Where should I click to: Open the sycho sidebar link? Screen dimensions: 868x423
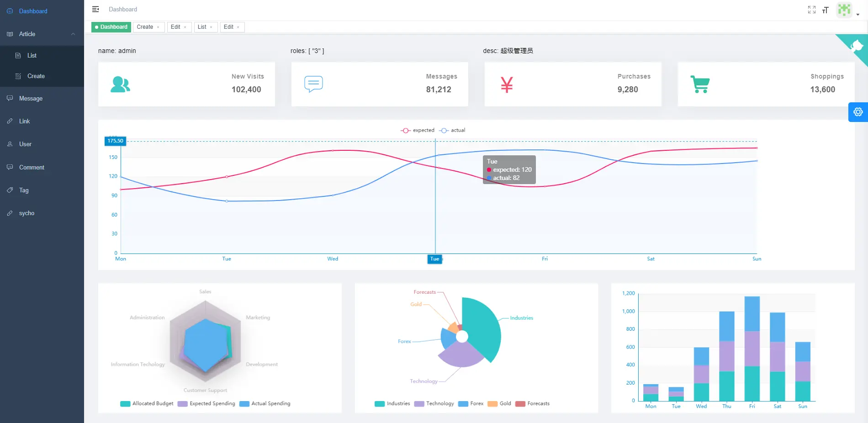coord(42,213)
